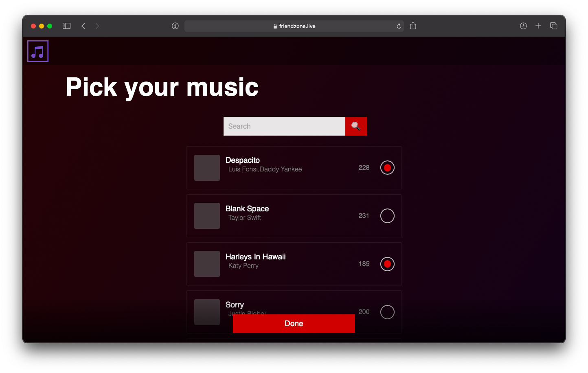Maximize the window with the green button
588x373 pixels.
point(50,26)
